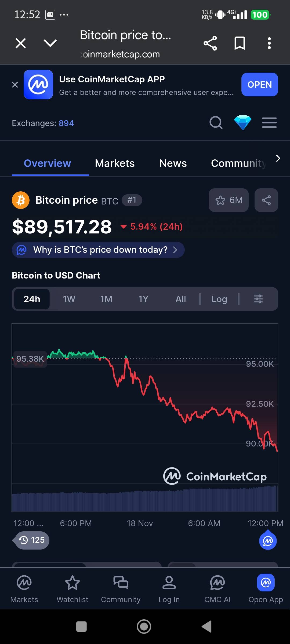Viewport: 290px width, 644px height.
Task: Toggle Log scale on chart
Action: click(219, 299)
